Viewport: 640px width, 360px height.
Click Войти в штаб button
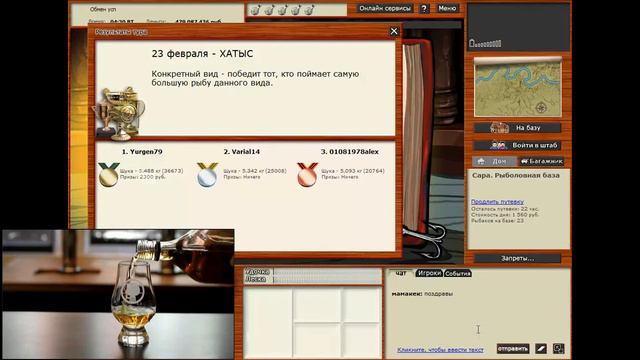click(x=517, y=145)
